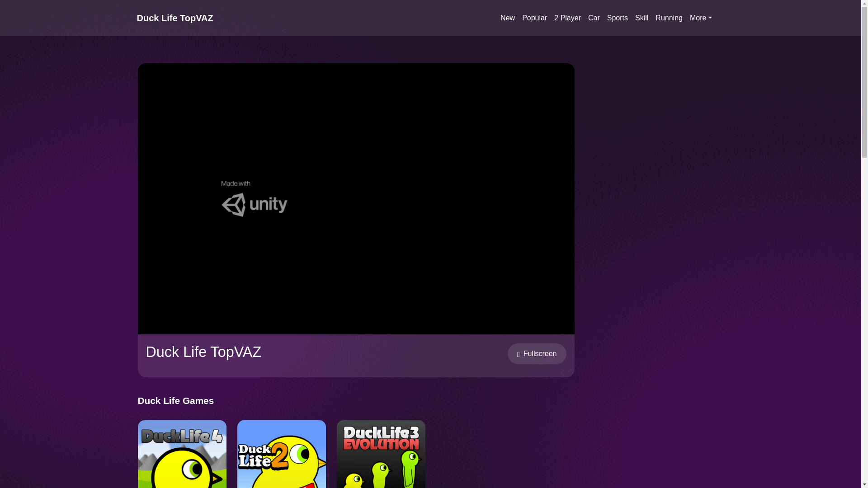868x488 pixels.
Task: Open the Skill games category
Action: (x=642, y=18)
